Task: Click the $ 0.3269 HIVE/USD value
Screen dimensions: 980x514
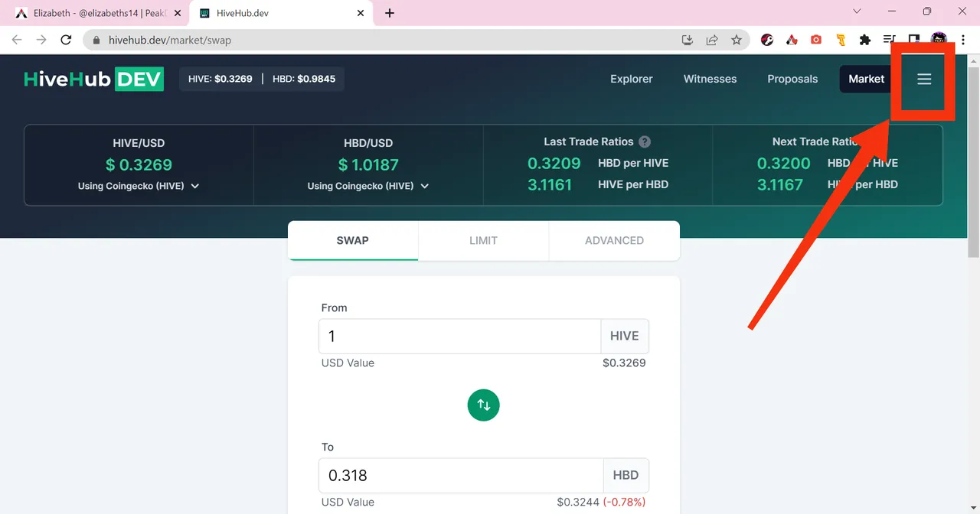Action: coord(139,164)
